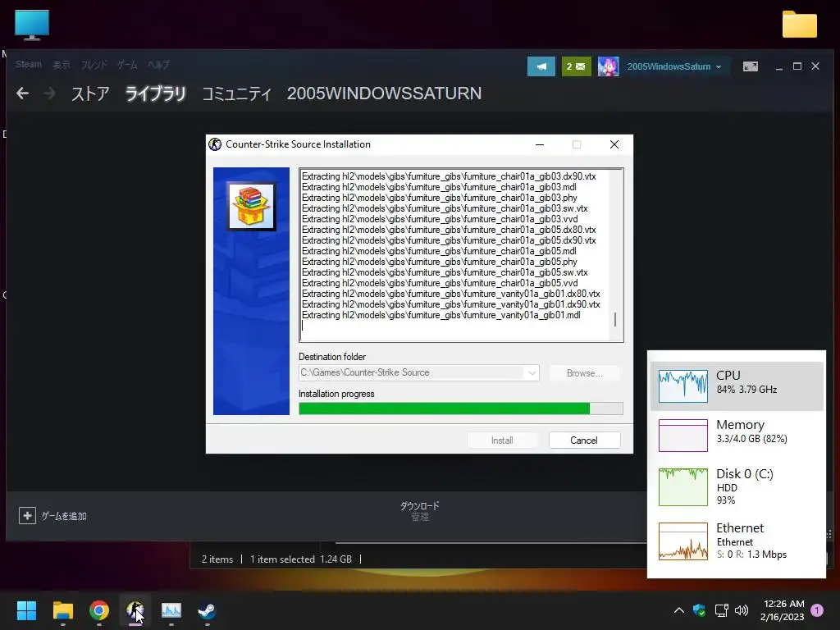This screenshot has height=630, width=840.
Task: Open the フレンド menu in Steam
Action: coord(94,65)
